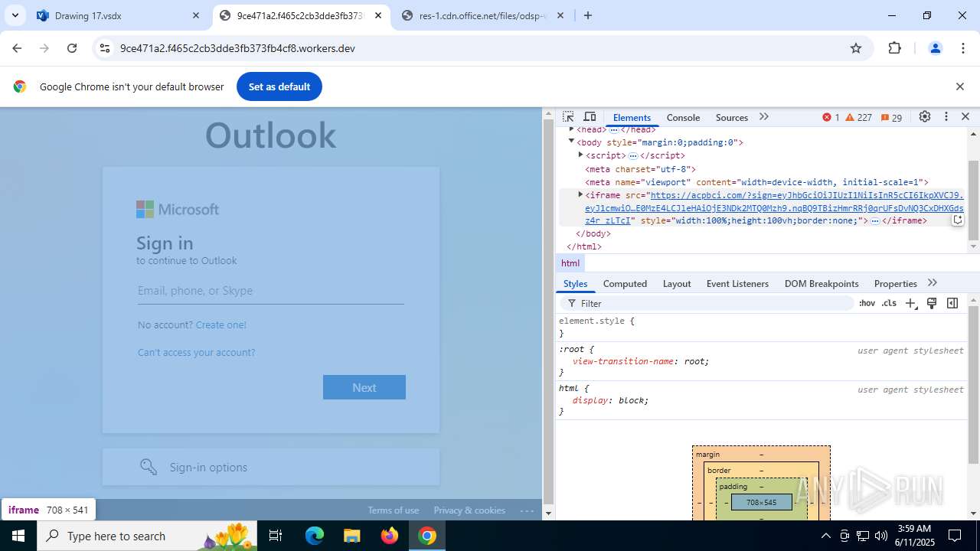Open Chrome three-dot menu
The height and width of the screenshot is (551, 980).
(x=963, y=48)
